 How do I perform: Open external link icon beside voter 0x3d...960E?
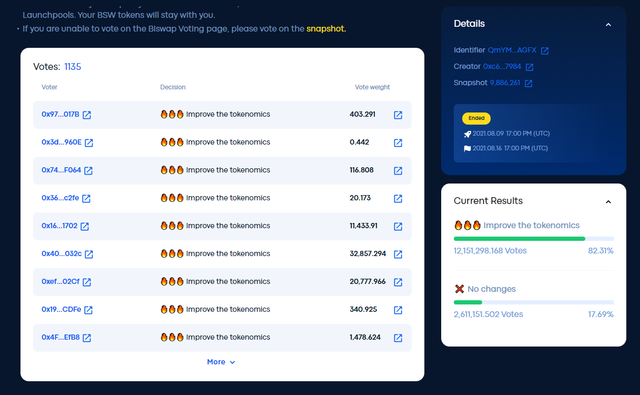[x=89, y=143]
